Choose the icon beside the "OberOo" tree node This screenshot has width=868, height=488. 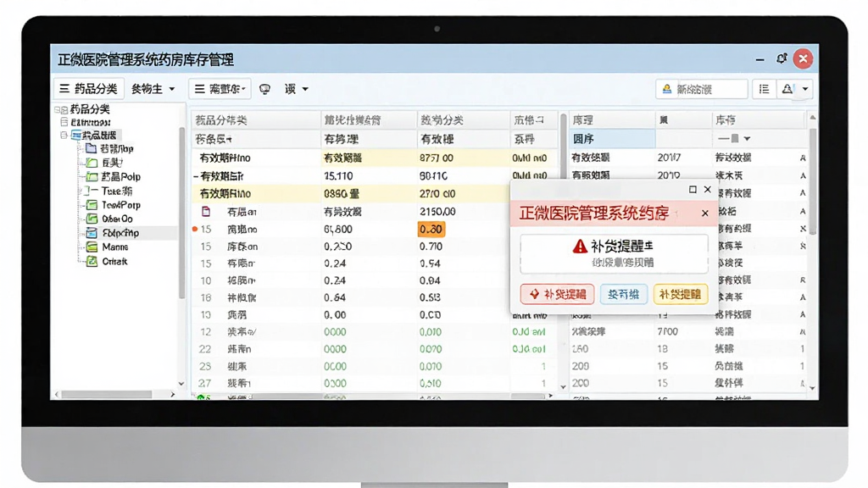pyautogui.click(x=92, y=219)
